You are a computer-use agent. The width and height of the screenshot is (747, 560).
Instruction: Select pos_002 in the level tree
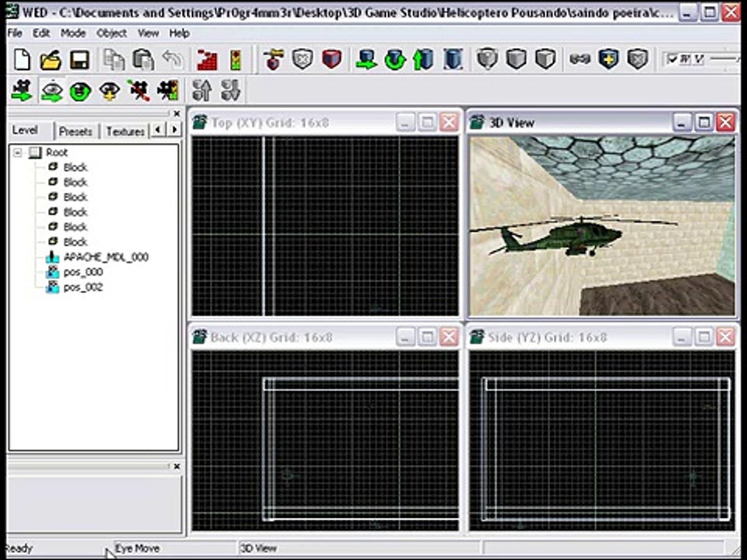click(83, 287)
